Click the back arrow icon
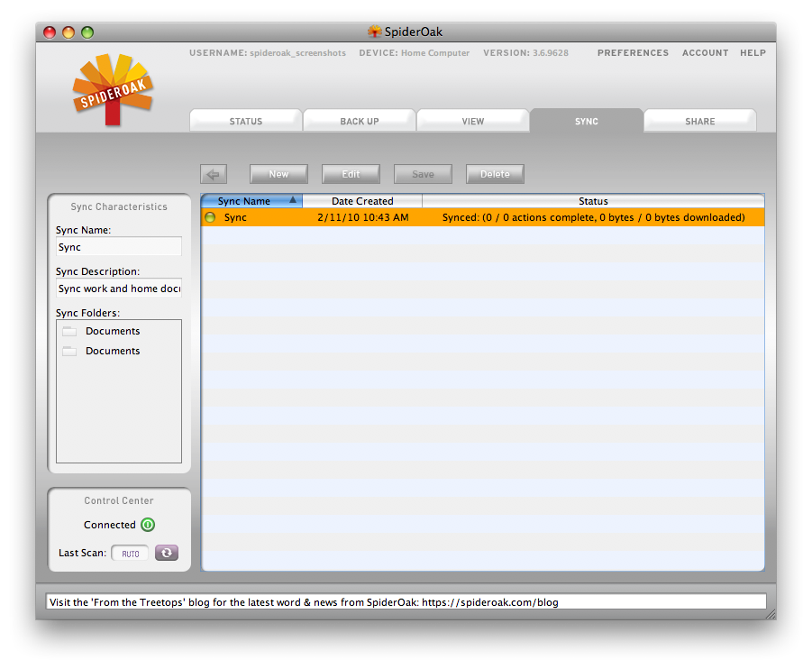This screenshot has width=812, height=669. pos(214,174)
